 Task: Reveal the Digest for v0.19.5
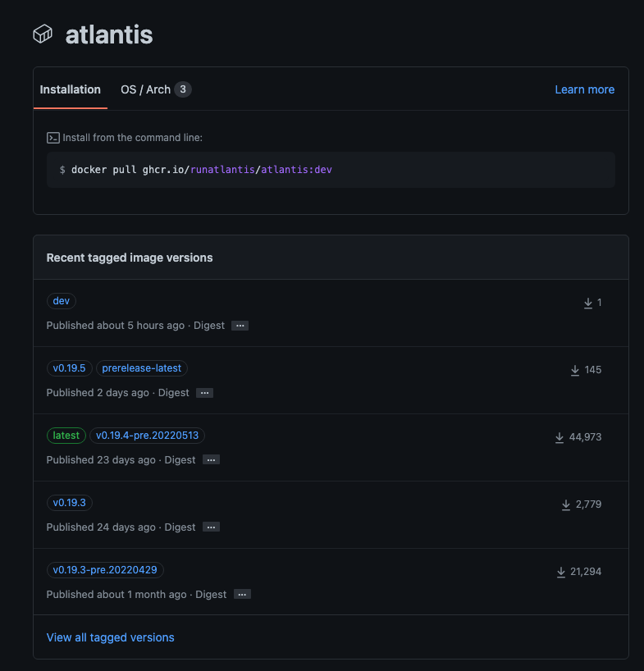click(x=203, y=393)
